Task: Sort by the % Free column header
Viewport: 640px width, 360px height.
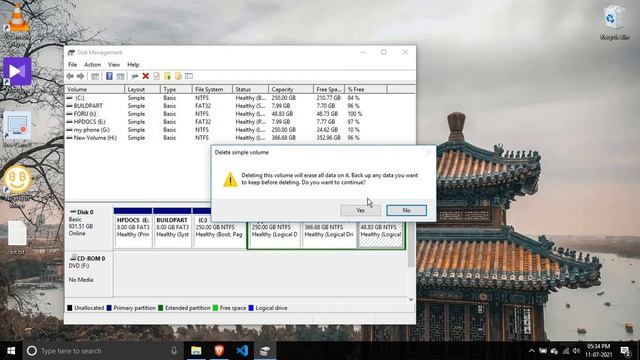Action: (x=366, y=89)
